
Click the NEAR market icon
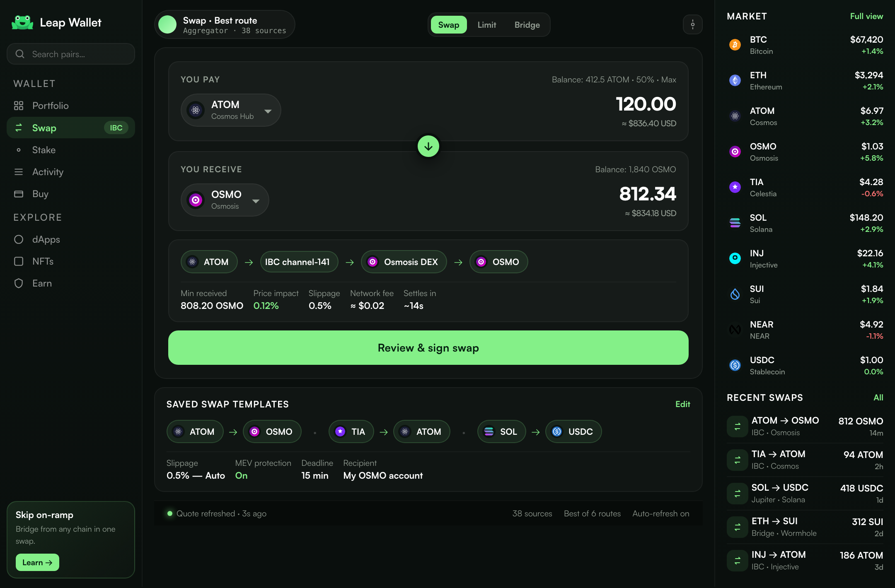(735, 330)
